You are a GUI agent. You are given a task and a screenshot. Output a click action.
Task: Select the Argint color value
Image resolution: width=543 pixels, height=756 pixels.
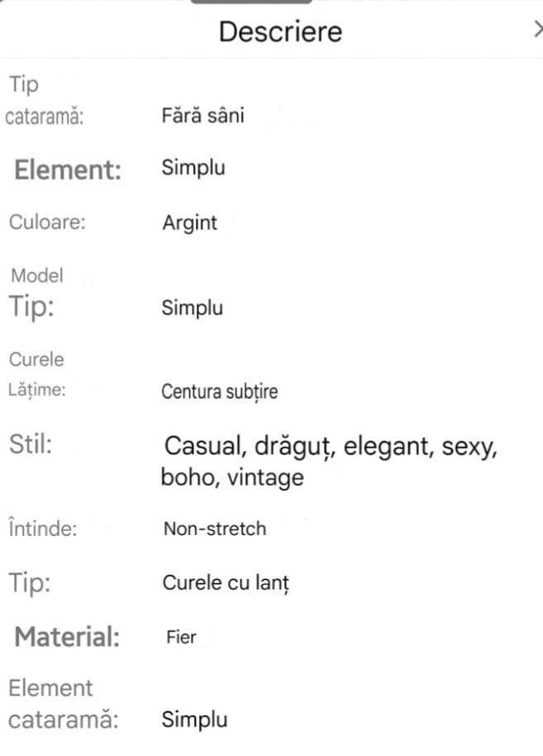click(189, 222)
